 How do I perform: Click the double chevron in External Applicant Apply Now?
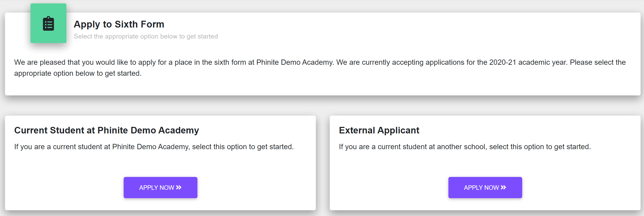(x=503, y=187)
